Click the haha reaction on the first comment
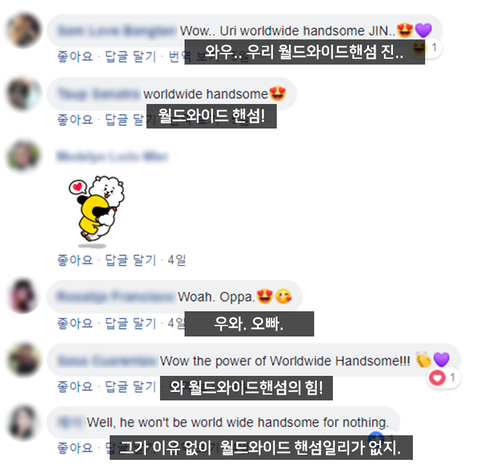 tap(419, 49)
